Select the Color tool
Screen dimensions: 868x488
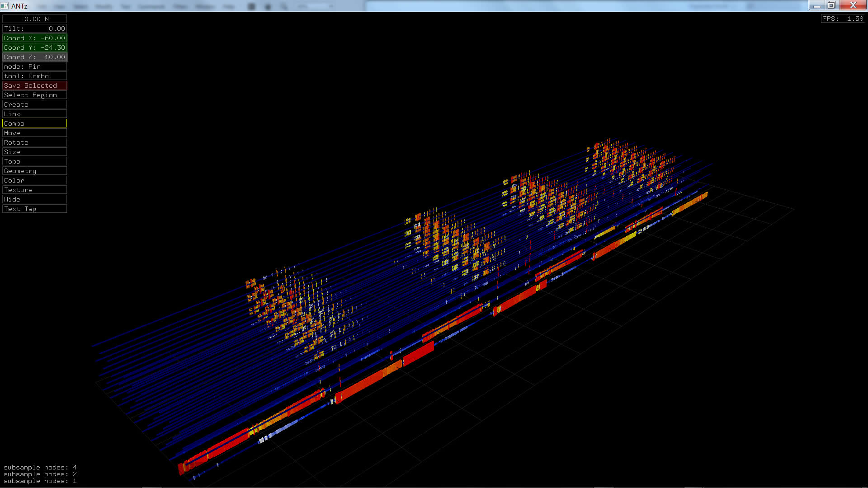coord(34,180)
